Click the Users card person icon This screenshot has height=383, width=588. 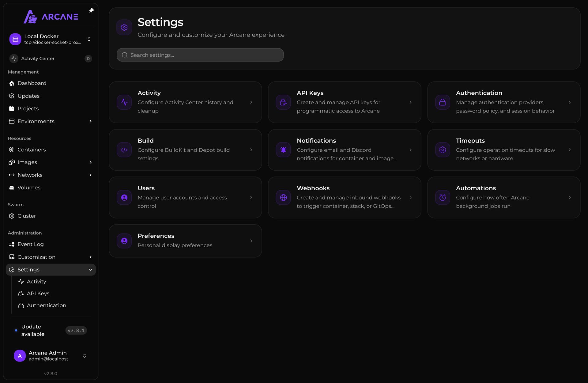(x=124, y=198)
